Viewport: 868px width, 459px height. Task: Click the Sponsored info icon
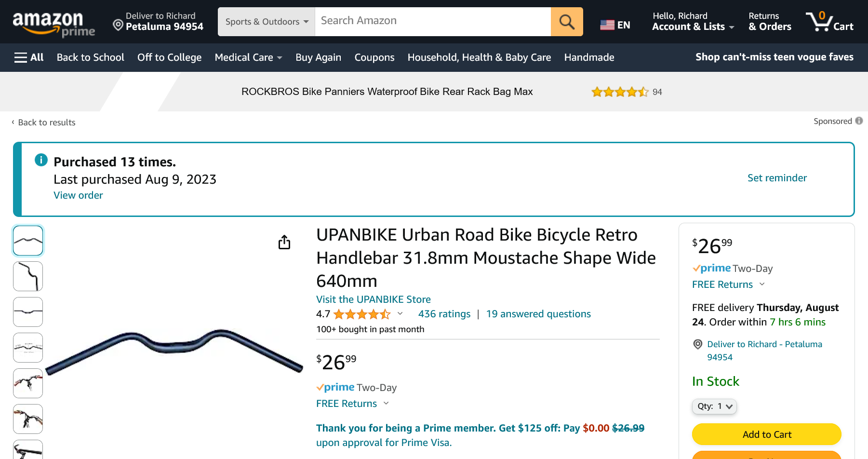coord(859,121)
